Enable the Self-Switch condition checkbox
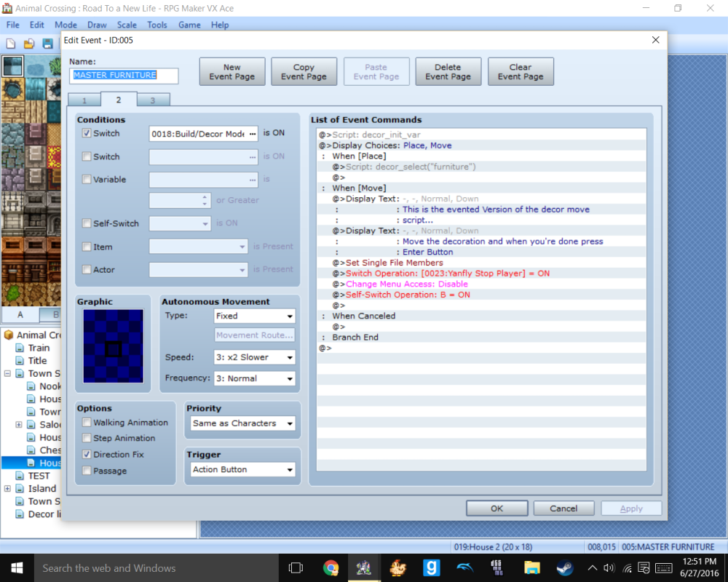728x582 pixels. pos(87,223)
